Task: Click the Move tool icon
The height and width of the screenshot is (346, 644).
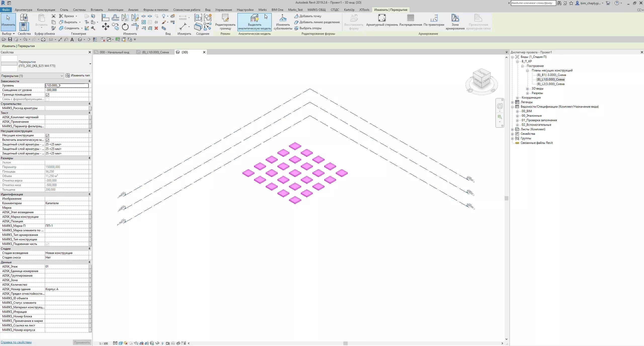Action: coord(105,27)
